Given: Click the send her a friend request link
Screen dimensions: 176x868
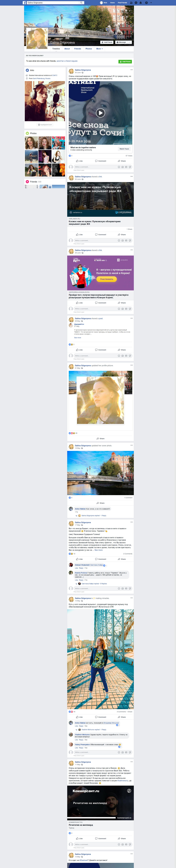Looking at the screenshot, I should point(67,61).
